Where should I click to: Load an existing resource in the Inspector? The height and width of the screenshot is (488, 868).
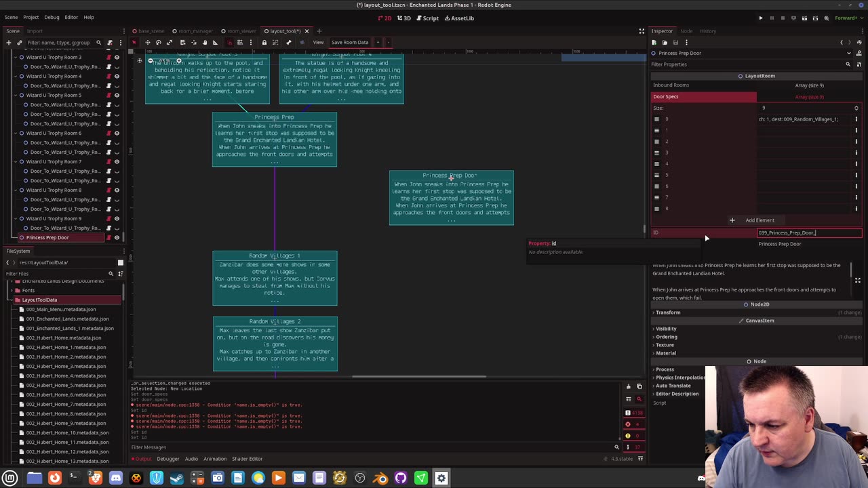tap(665, 42)
